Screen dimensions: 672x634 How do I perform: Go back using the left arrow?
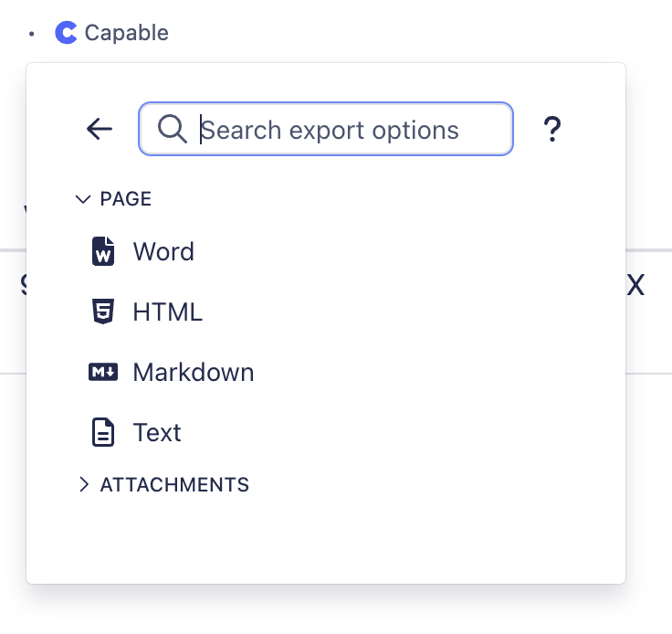[100, 130]
